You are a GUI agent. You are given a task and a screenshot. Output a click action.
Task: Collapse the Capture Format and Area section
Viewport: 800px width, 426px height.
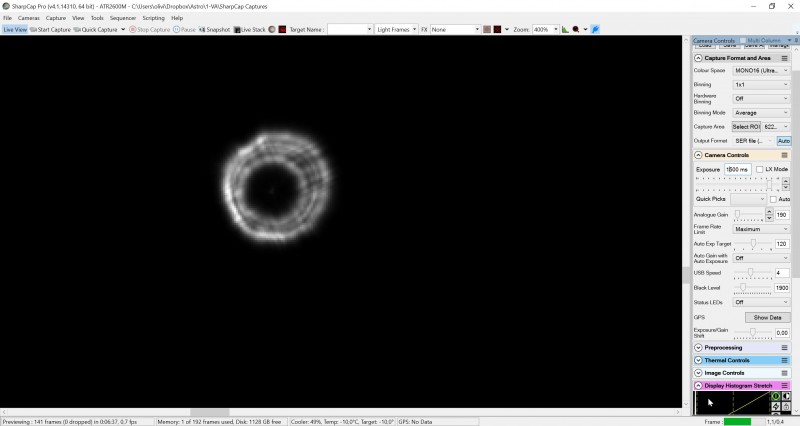coord(698,58)
